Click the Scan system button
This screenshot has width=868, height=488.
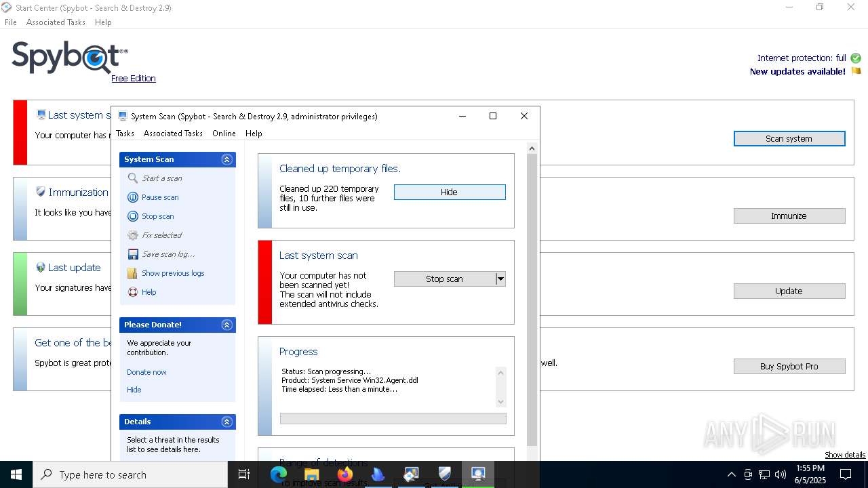[789, 138]
